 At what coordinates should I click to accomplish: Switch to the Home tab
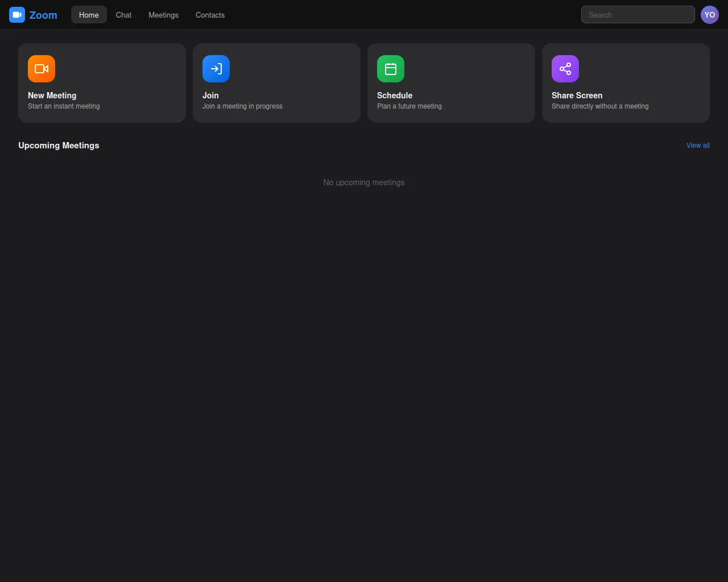click(x=89, y=15)
